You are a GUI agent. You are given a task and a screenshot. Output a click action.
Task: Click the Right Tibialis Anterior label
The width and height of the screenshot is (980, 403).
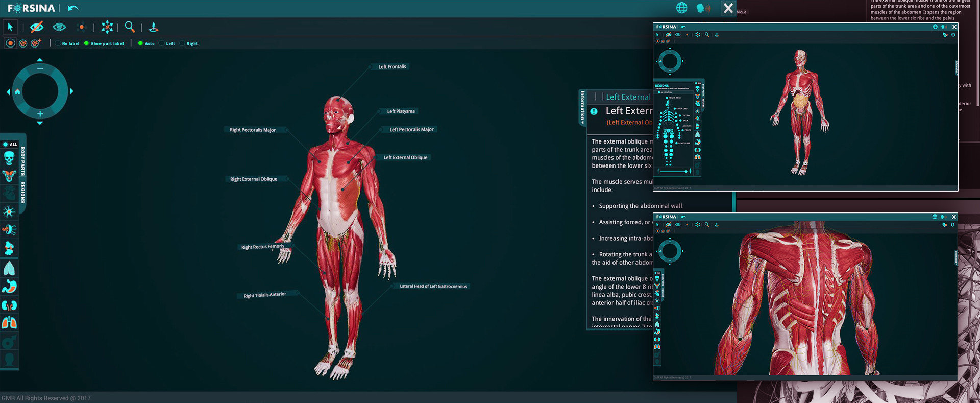coord(265,295)
